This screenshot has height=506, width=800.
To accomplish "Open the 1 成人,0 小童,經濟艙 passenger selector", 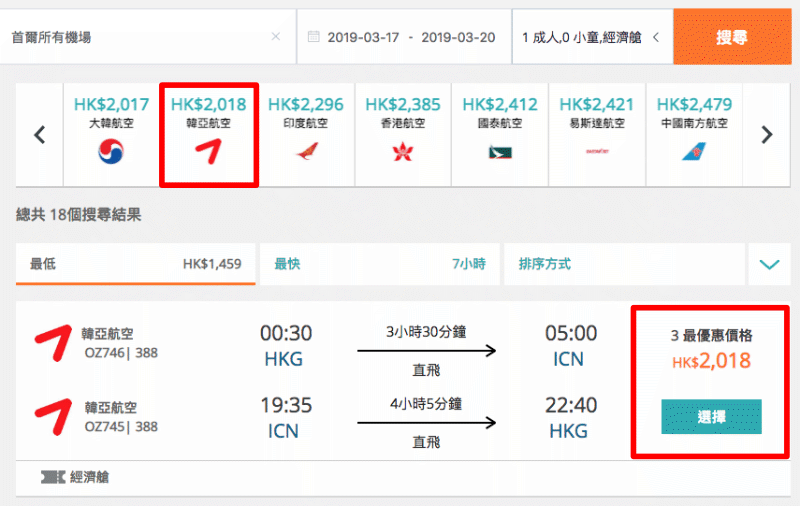I will [592, 37].
